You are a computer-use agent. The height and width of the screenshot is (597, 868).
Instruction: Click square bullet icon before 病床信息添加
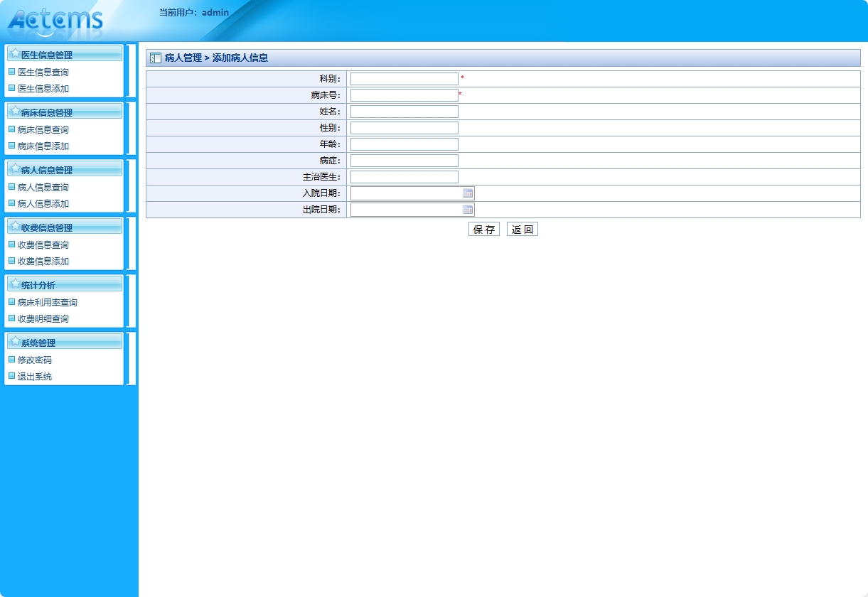click(11, 146)
